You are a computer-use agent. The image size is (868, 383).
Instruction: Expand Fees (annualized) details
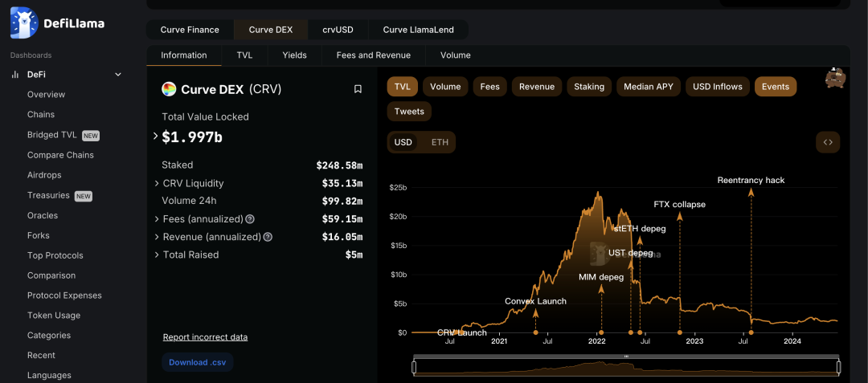click(157, 219)
